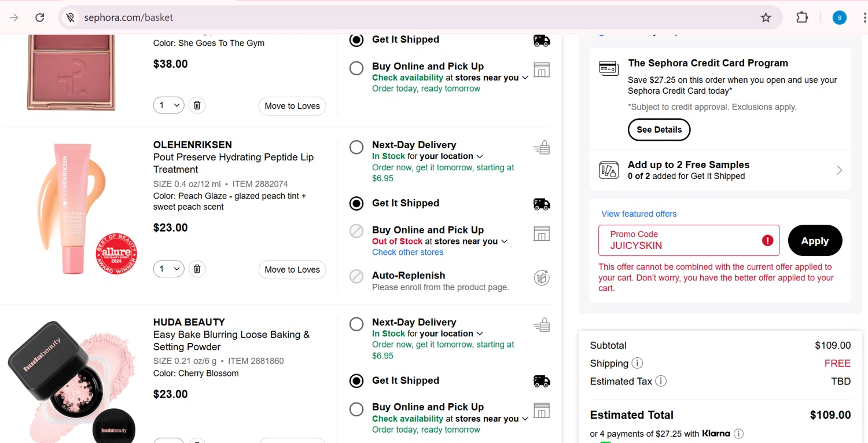The width and height of the screenshot is (868, 443).
Task: Choose Buy Online and Pick Up for the Huda Beauty powder
Action: click(356, 409)
